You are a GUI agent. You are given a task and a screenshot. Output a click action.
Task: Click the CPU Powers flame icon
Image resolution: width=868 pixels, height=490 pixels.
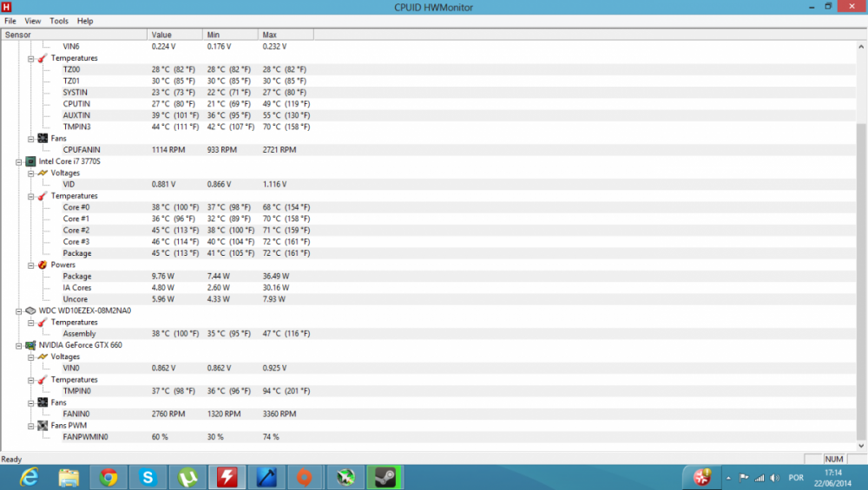tap(43, 265)
